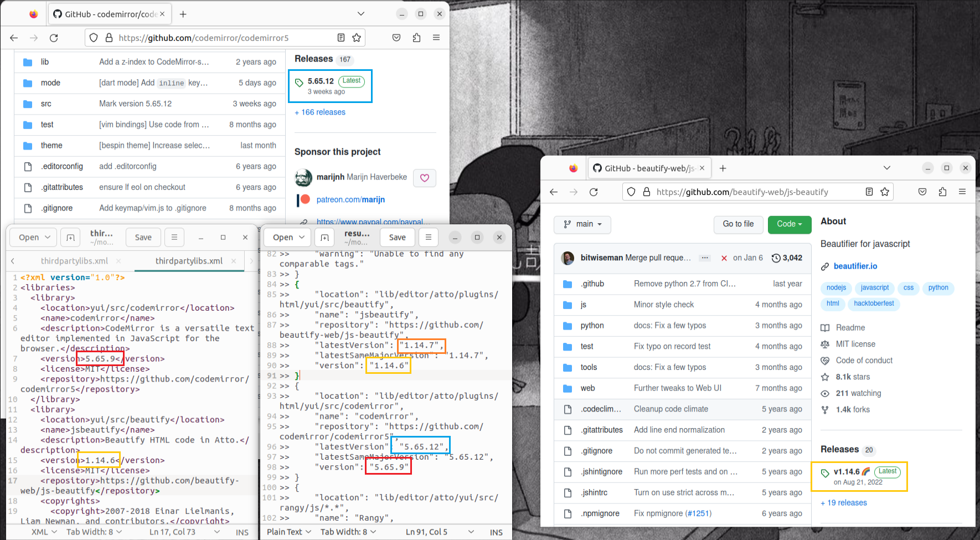Reload the js-beautify GitHub page
The height and width of the screenshot is (540, 980).
tap(594, 192)
